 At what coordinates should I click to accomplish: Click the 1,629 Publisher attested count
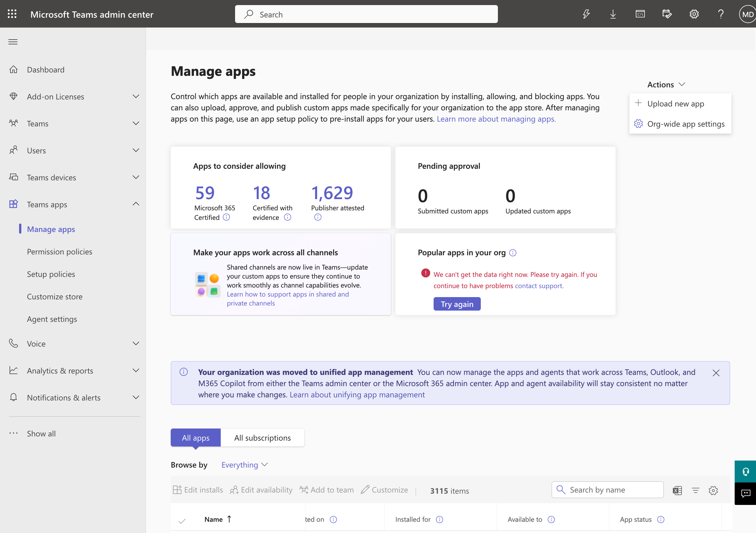point(332,193)
